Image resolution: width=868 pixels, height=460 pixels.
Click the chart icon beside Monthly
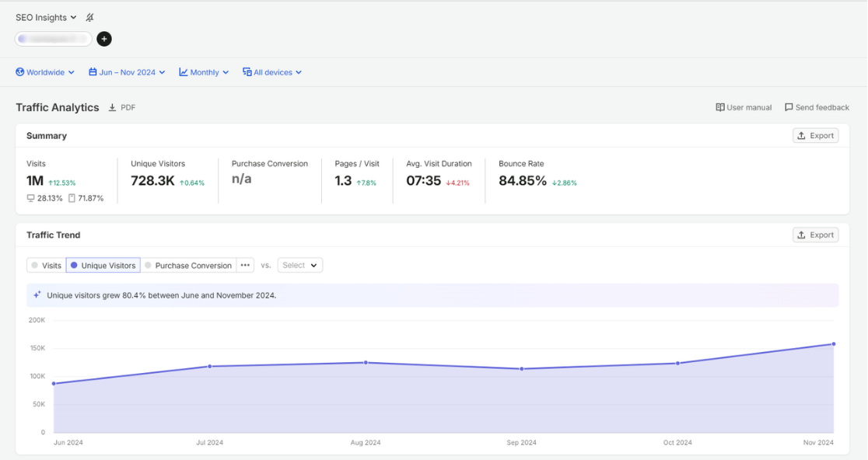point(184,71)
